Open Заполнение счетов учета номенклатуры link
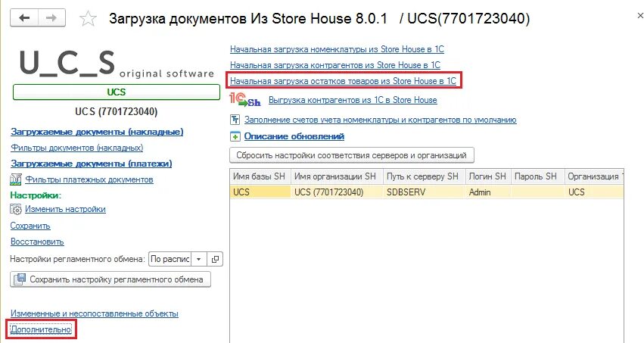Viewport: 644px width, 343px height. [x=381, y=120]
